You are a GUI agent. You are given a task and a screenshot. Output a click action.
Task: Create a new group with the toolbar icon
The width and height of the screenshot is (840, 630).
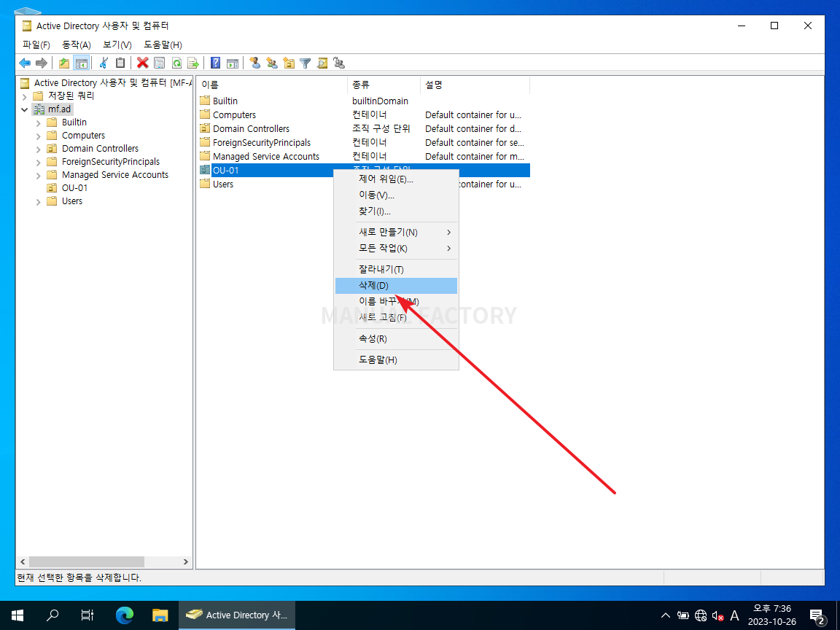pos(272,63)
